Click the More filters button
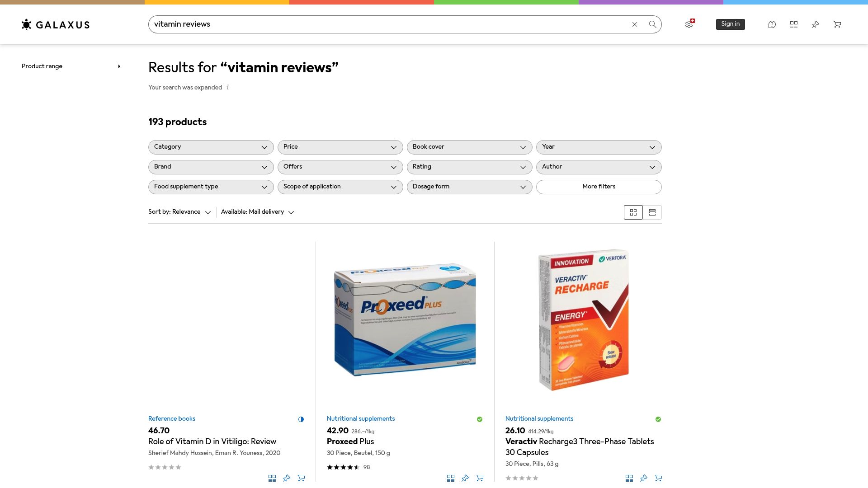Viewport: 868px width, 488px height. (x=599, y=187)
